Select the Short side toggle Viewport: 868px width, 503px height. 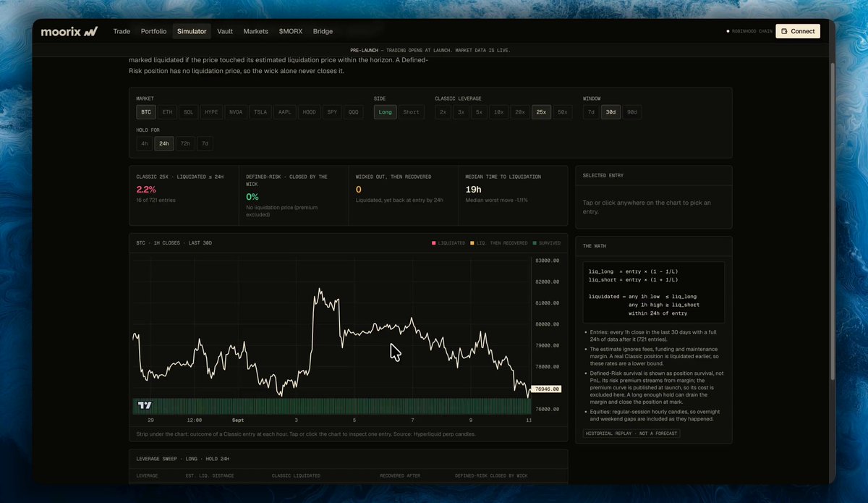pyautogui.click(x=411, y=112)
